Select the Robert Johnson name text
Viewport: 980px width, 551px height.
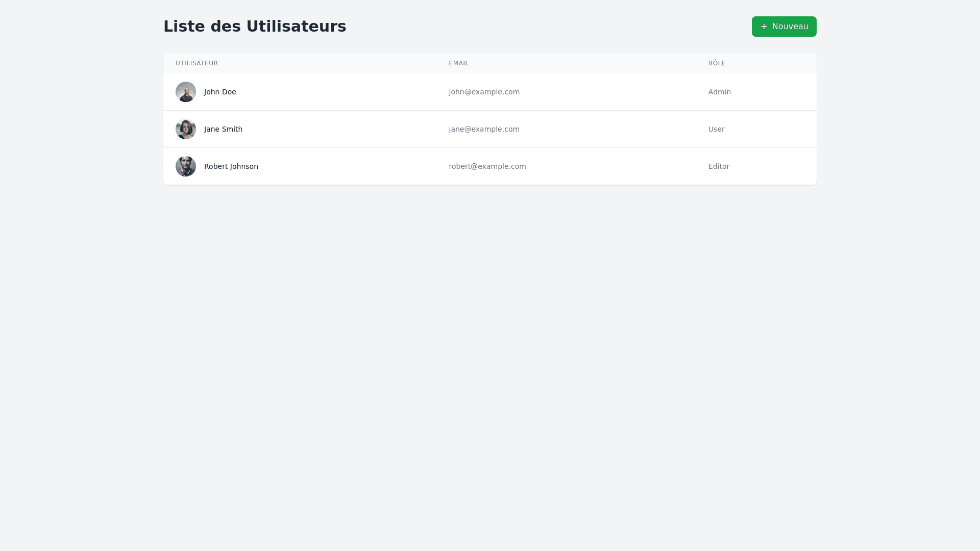[x=231, y=166]
